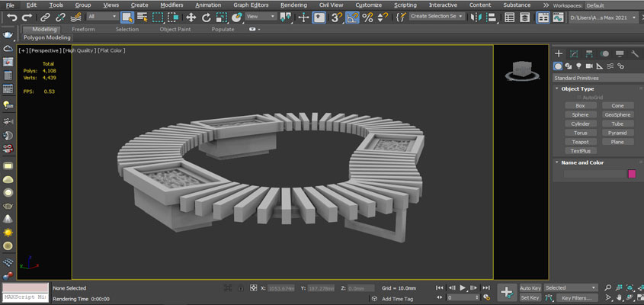Open the Selected key filter dropdown

[571, 287]
